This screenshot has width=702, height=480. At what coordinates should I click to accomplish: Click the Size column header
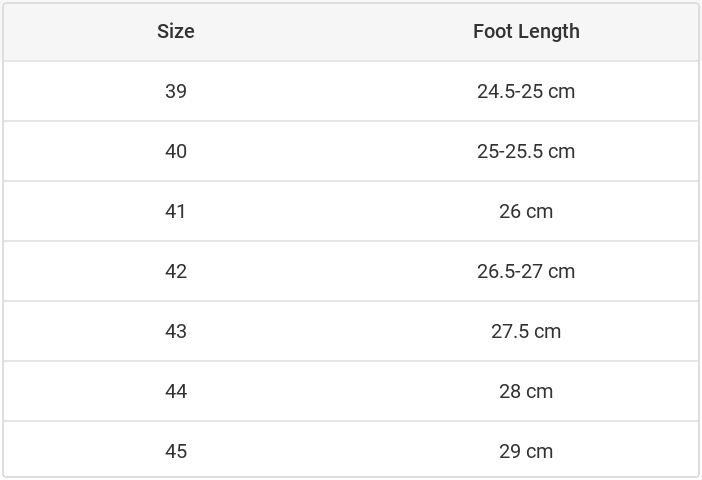[176, 32]
